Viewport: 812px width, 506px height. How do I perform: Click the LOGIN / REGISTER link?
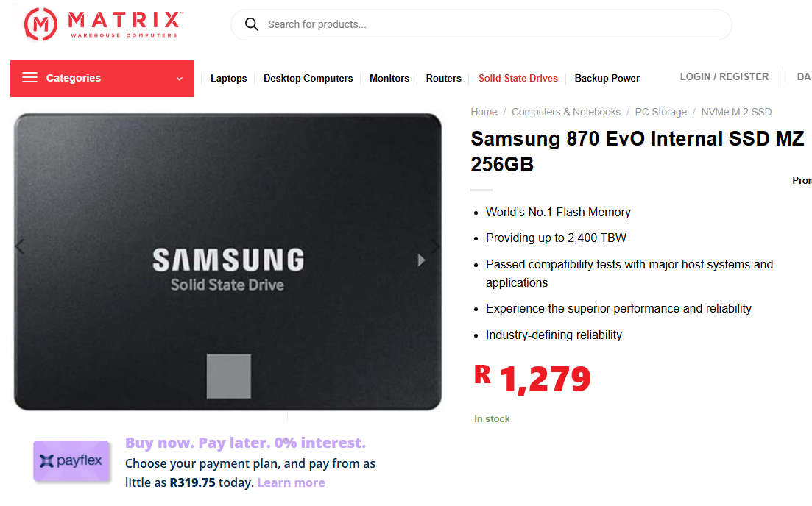tap(724, 76)
